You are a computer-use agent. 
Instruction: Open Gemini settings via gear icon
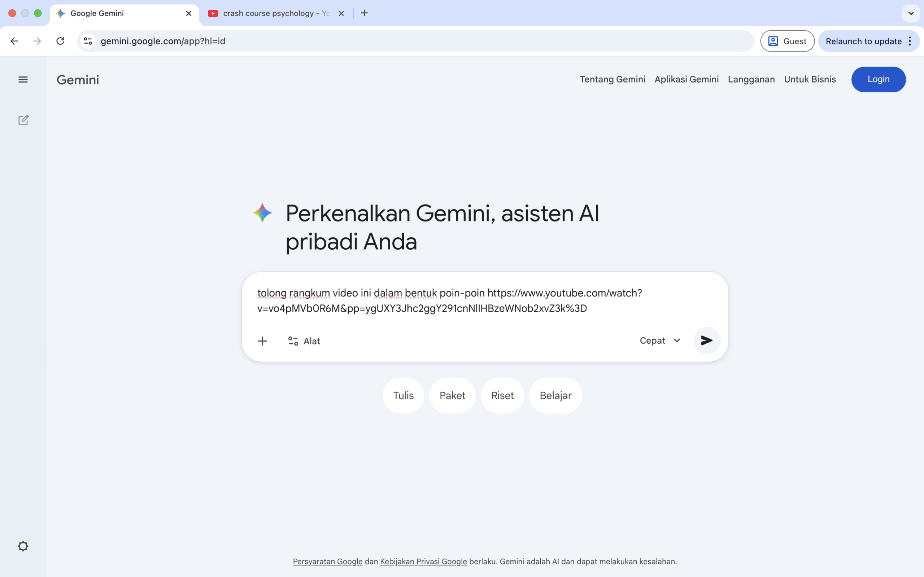click(23, 546)
